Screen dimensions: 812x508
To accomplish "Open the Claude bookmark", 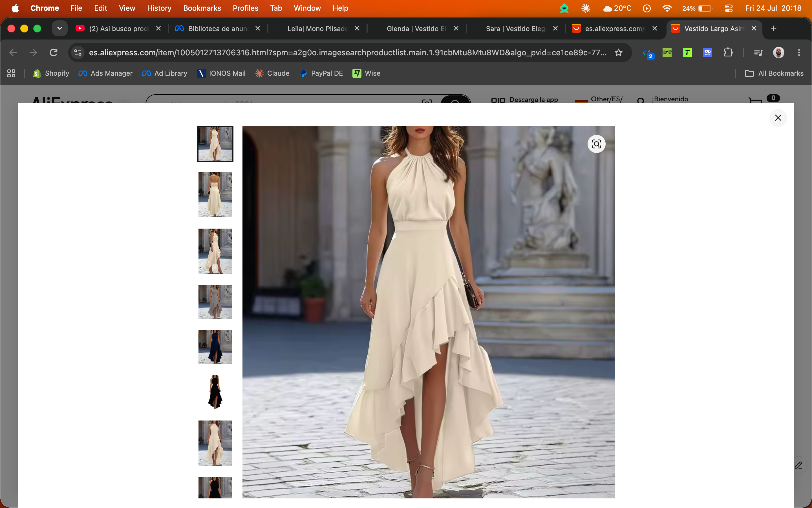I will (272, 73).
